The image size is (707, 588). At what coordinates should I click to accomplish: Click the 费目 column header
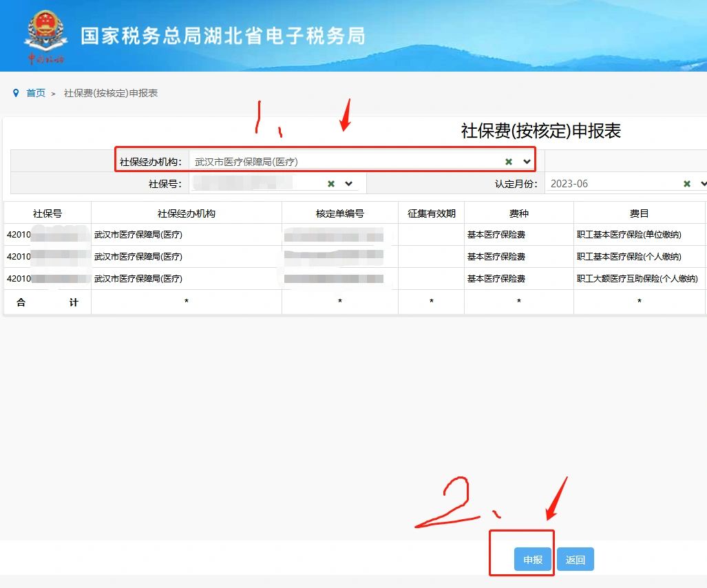(x=639, y=213)
